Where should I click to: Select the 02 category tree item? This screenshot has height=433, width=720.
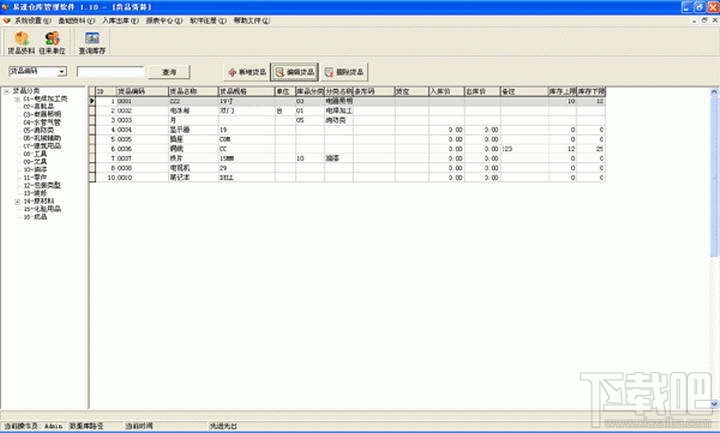tap(39, 107)
